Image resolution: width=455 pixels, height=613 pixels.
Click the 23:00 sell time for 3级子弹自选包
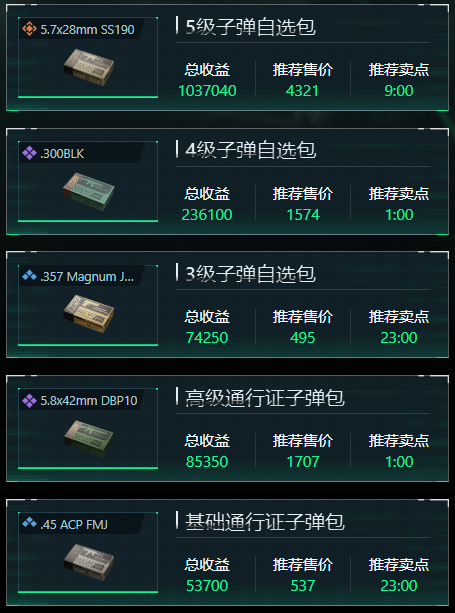[x=399, y=338]
